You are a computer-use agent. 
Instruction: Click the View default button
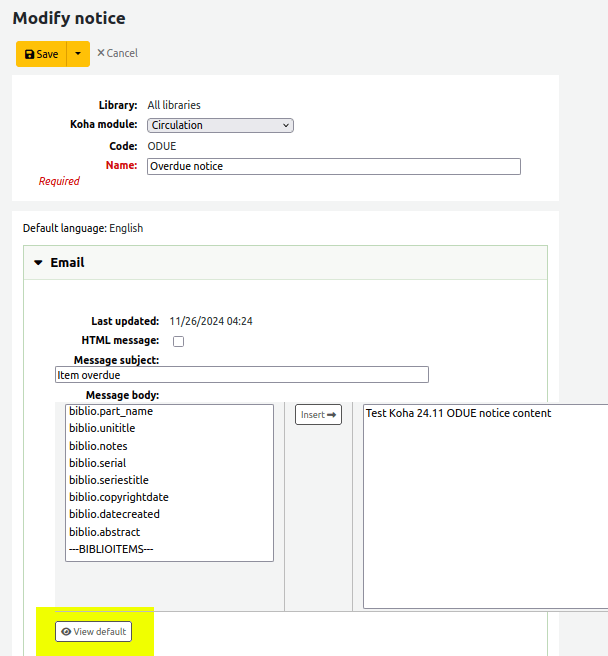[93, 631]
